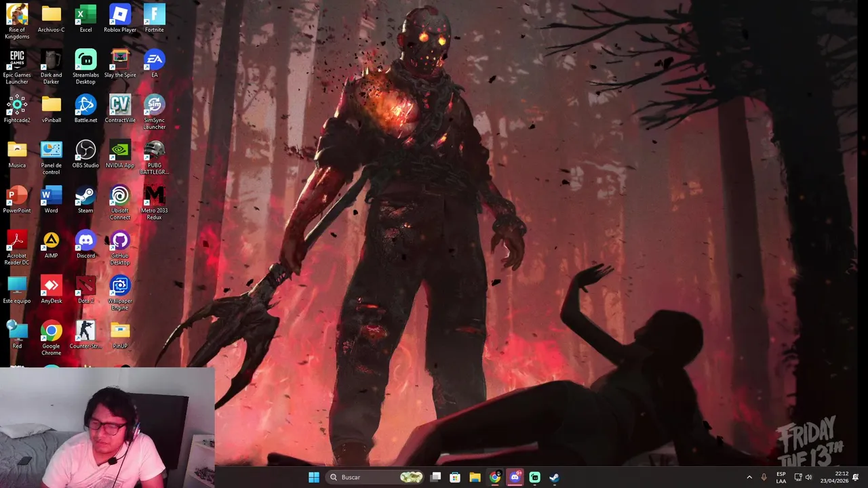Select the Metro 2033 Redux icon
This screenshot has height=488, width=868.
pos(154,203)
